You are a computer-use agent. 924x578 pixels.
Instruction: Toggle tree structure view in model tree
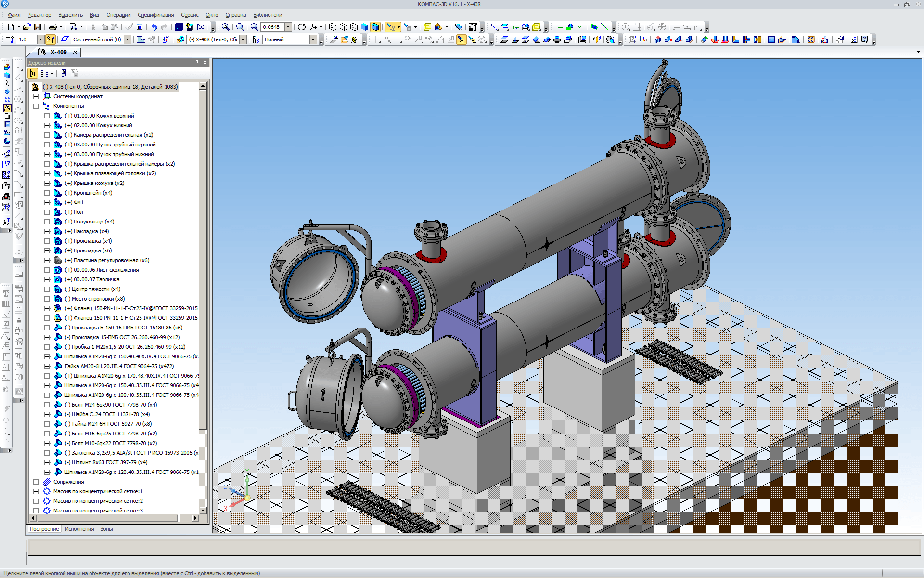tap(33, 73)
